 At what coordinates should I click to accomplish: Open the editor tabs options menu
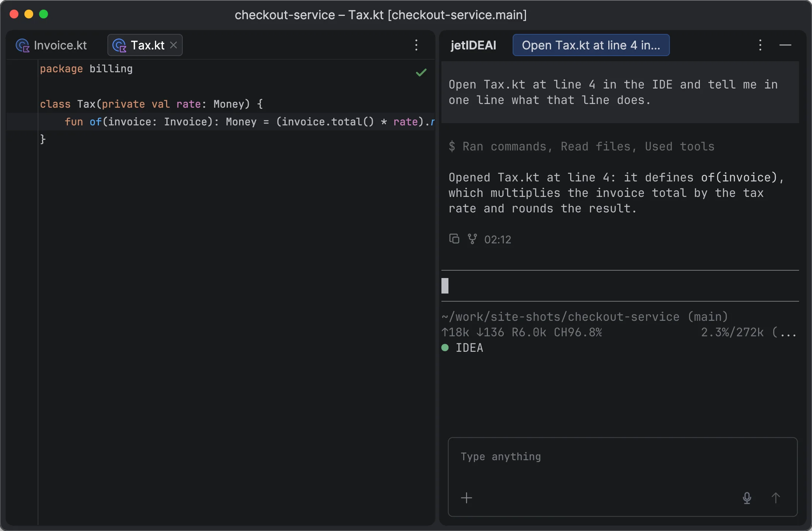(416, 45)
